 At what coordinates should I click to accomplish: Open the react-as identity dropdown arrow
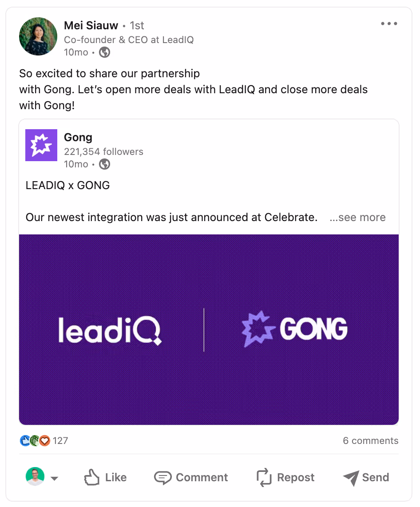click(x=55, y=479)
